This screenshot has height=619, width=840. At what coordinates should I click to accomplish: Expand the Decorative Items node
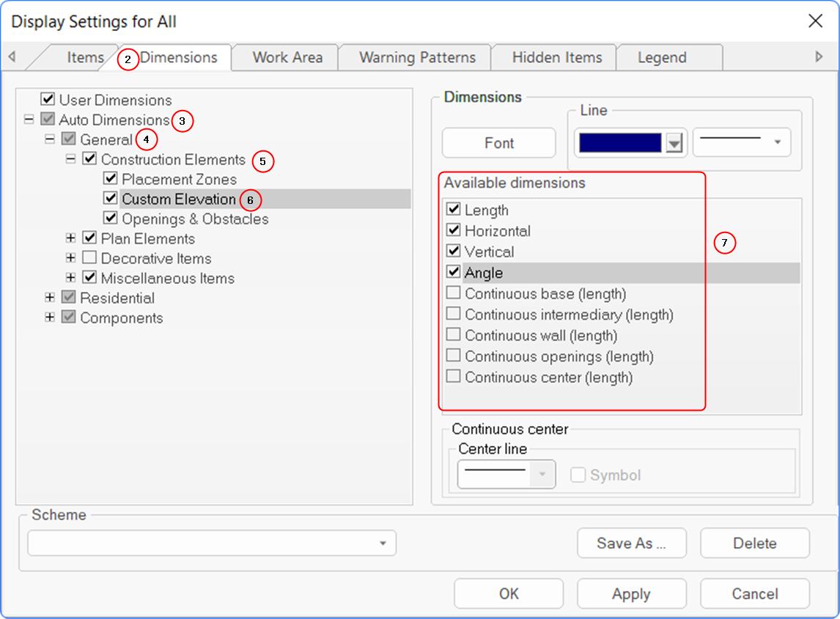coord(70,257)
